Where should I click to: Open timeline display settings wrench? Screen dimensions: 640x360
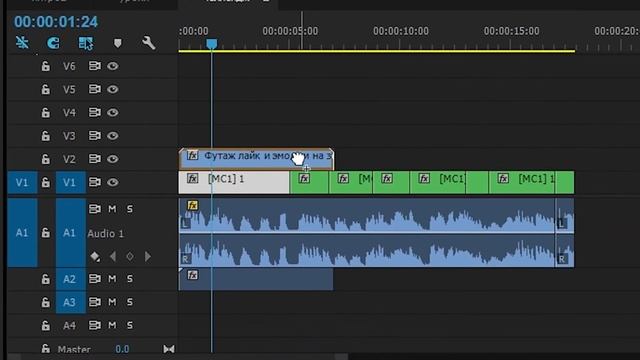click(x=149, y=43)
